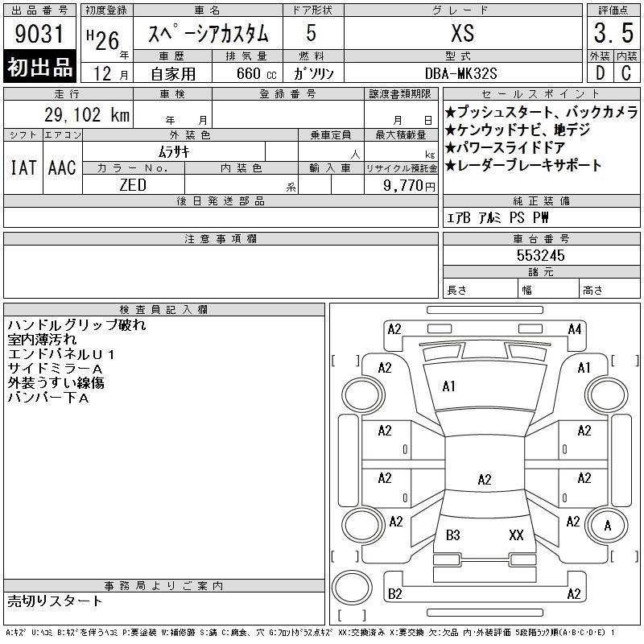Click the registration month 12 月

click(x=111, y=73)
